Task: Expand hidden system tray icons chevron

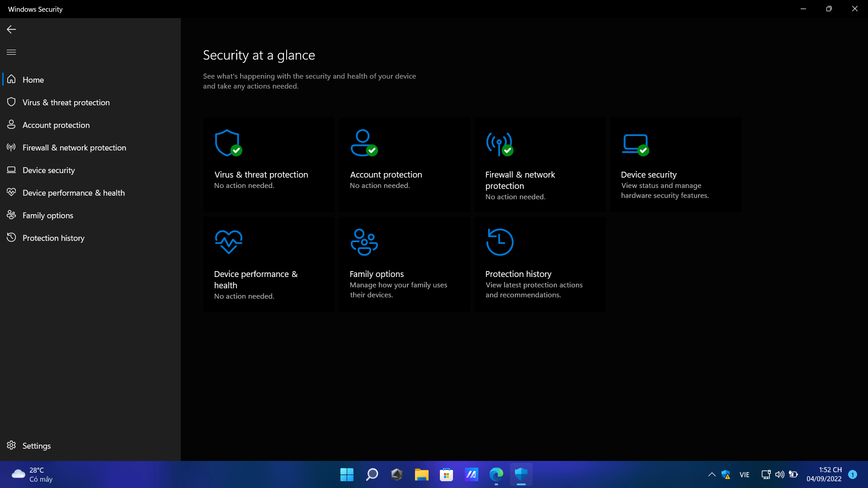Action: tap(712, 474)
